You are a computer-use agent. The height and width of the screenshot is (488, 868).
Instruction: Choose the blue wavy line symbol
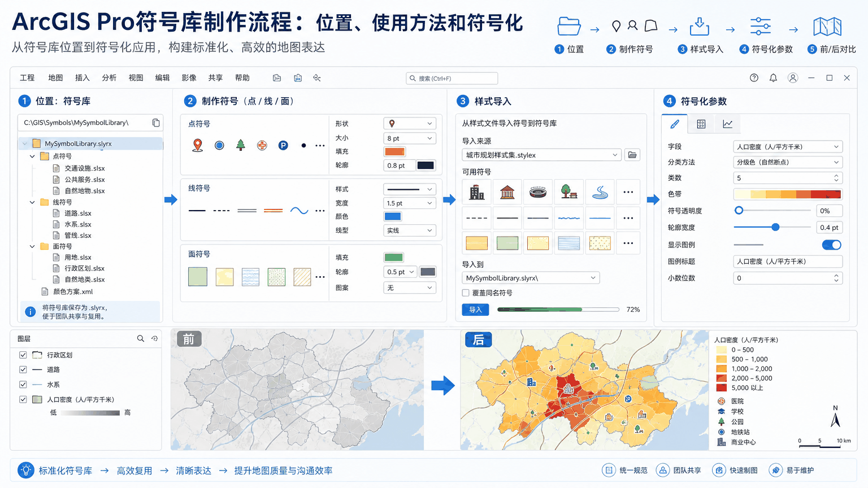tap(299, 211)
